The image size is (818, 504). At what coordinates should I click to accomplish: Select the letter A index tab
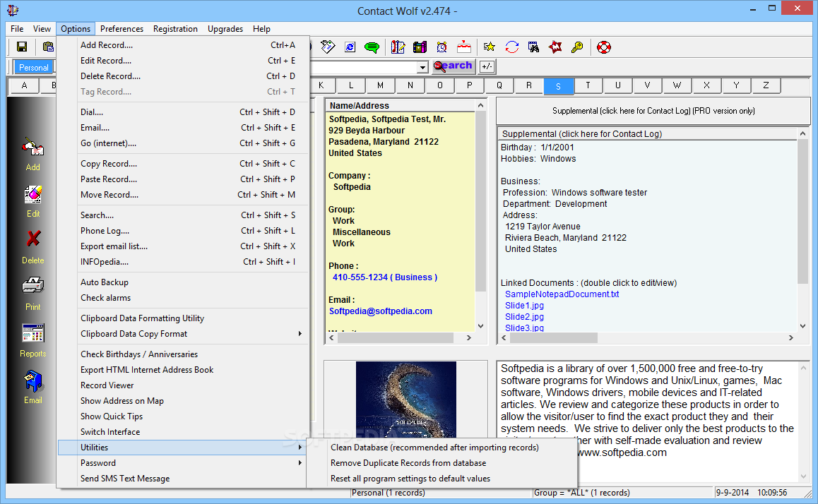25,85
